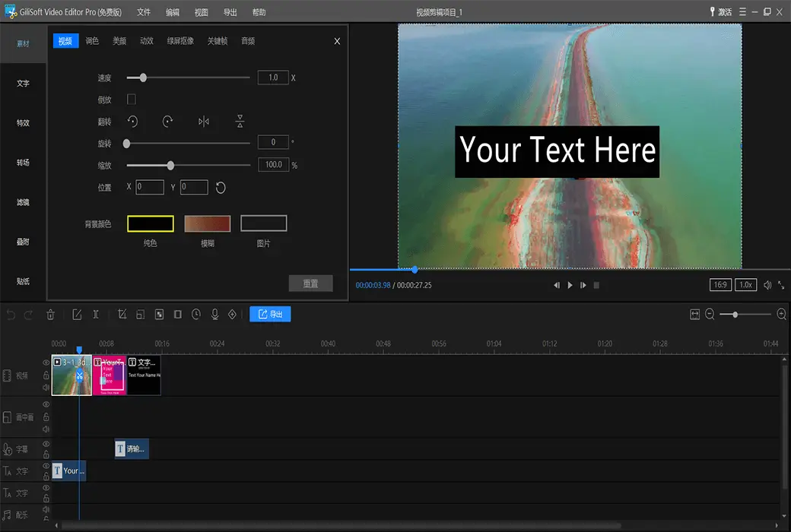
Task: Open the hamburger menu in the title bar
Action: pyautogui.click(x=742, y=11)
